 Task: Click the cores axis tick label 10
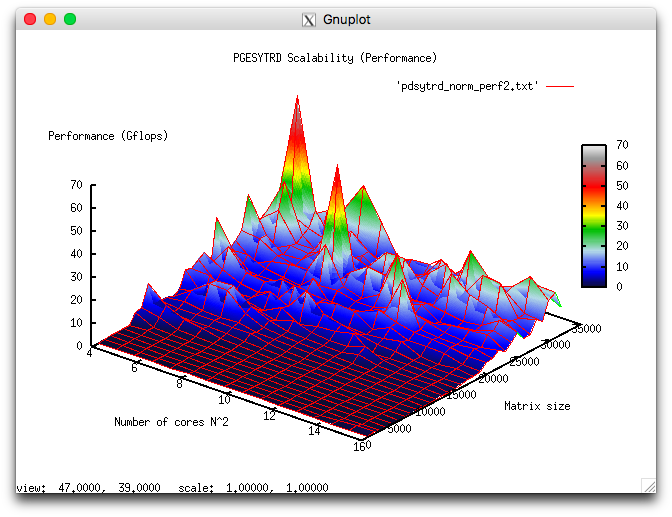(x=225, y=400)
